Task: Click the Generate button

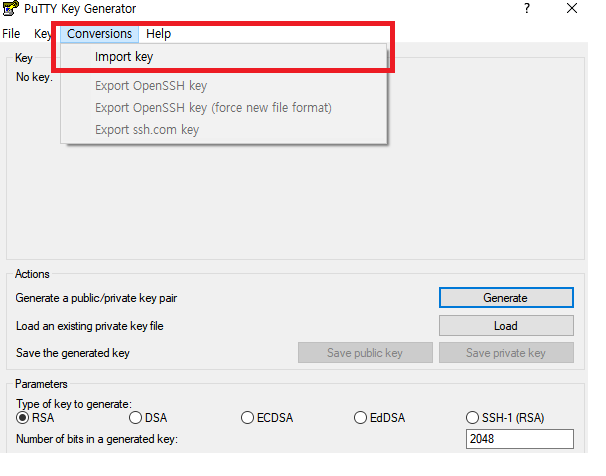Action: [x=506, y=298]
